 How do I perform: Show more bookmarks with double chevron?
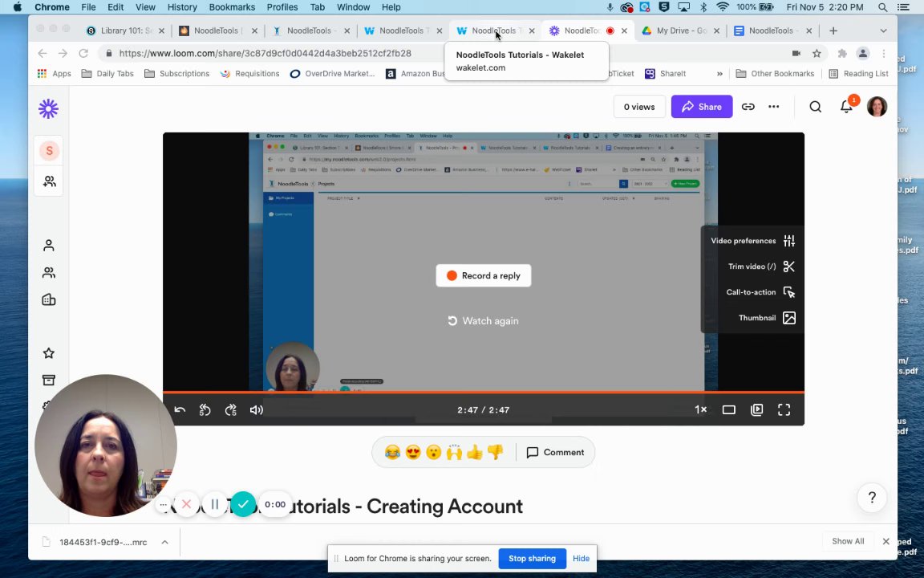coord(719,74)
